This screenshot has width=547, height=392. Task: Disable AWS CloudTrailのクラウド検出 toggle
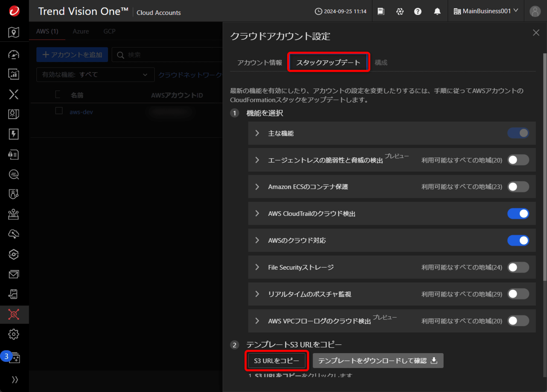[x=518, y=213]
